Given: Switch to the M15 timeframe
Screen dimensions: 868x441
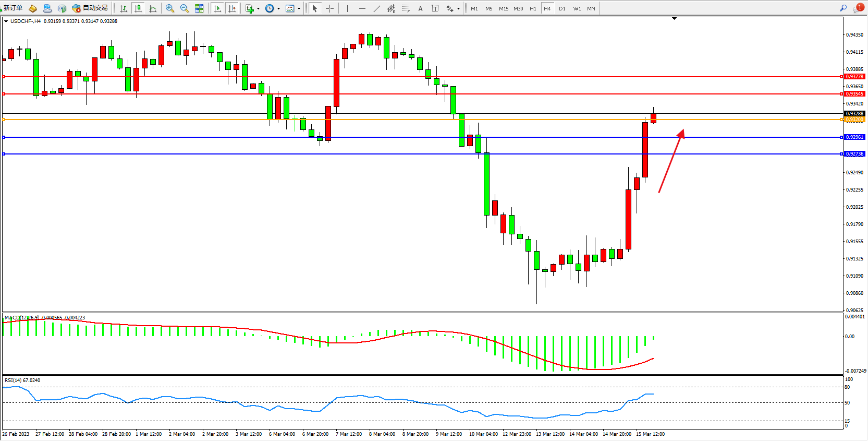Looking at the screenshot, I should coord(503,8).
